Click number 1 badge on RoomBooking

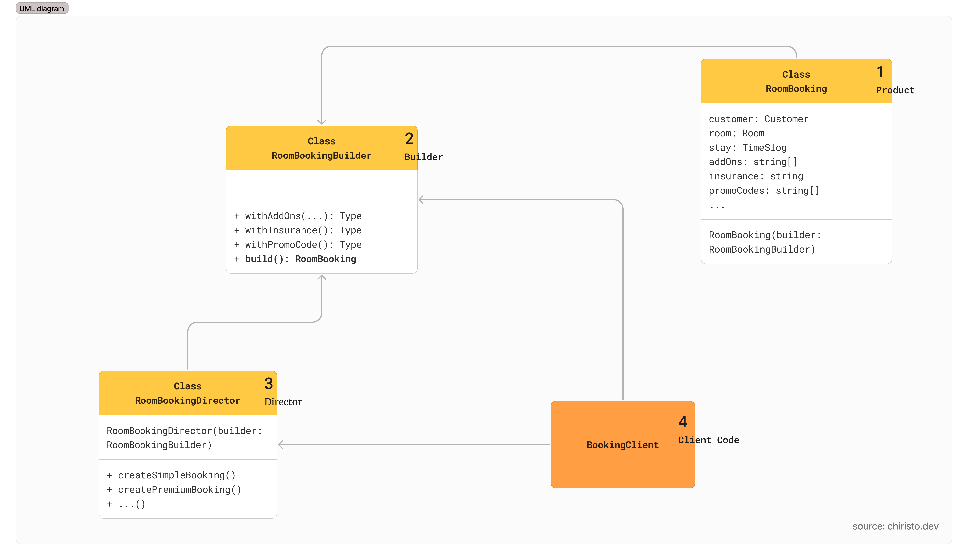880,72
